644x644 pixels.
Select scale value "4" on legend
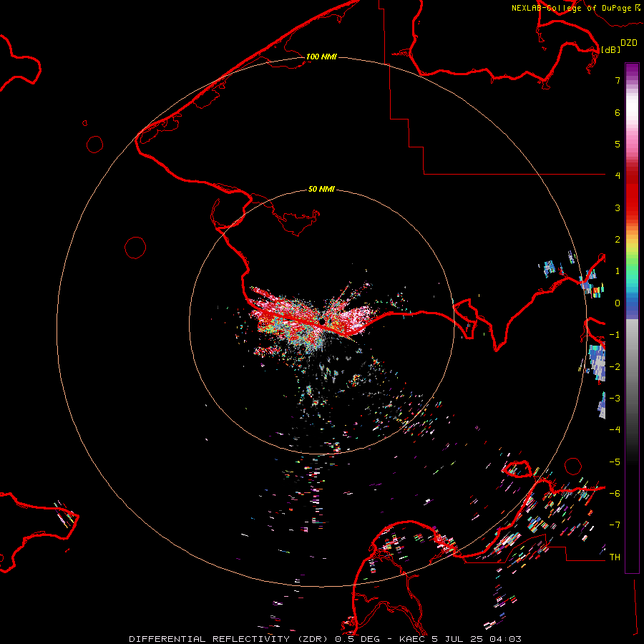pos(618,176)
